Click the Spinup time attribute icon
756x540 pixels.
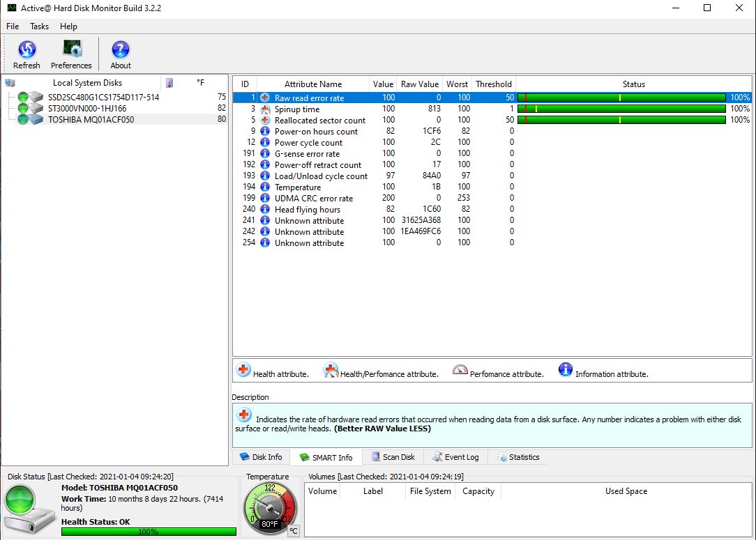click(265, 109)
